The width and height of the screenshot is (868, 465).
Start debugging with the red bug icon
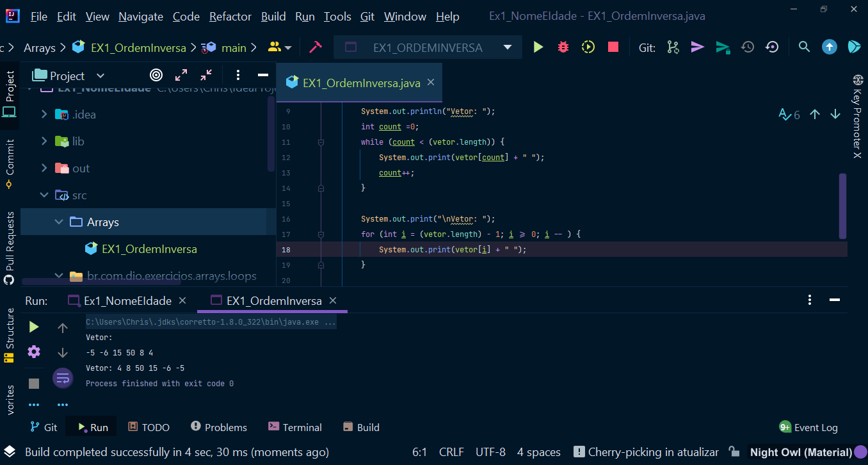[x=563, y=47]
